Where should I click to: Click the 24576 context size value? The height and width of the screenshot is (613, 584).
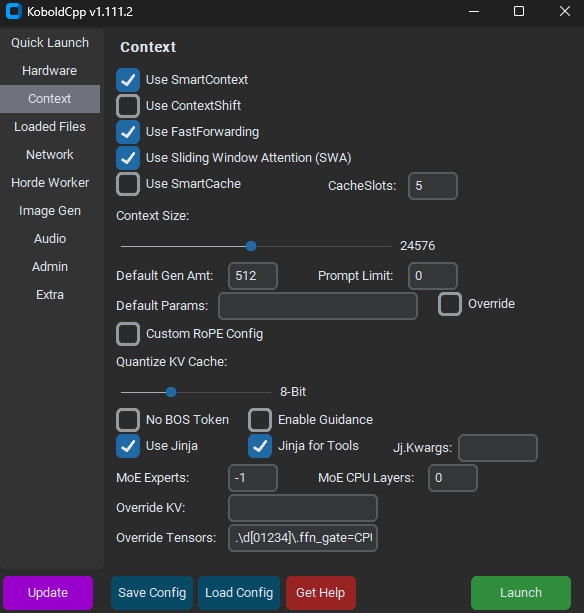click(417, 246)
